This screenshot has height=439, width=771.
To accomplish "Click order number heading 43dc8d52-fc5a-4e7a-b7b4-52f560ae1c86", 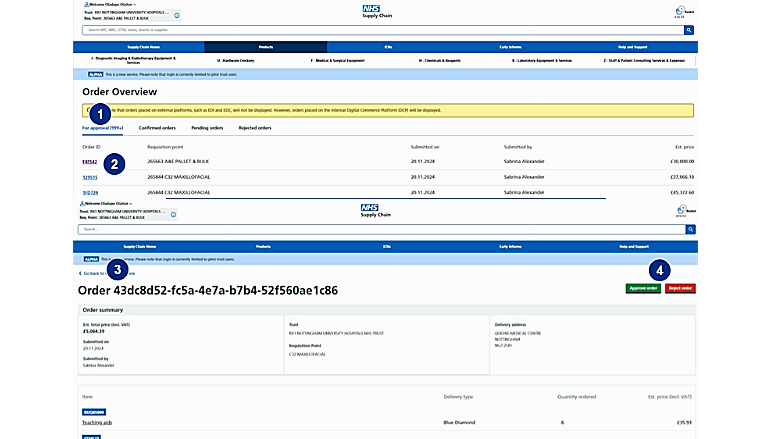I will [208, 291].
